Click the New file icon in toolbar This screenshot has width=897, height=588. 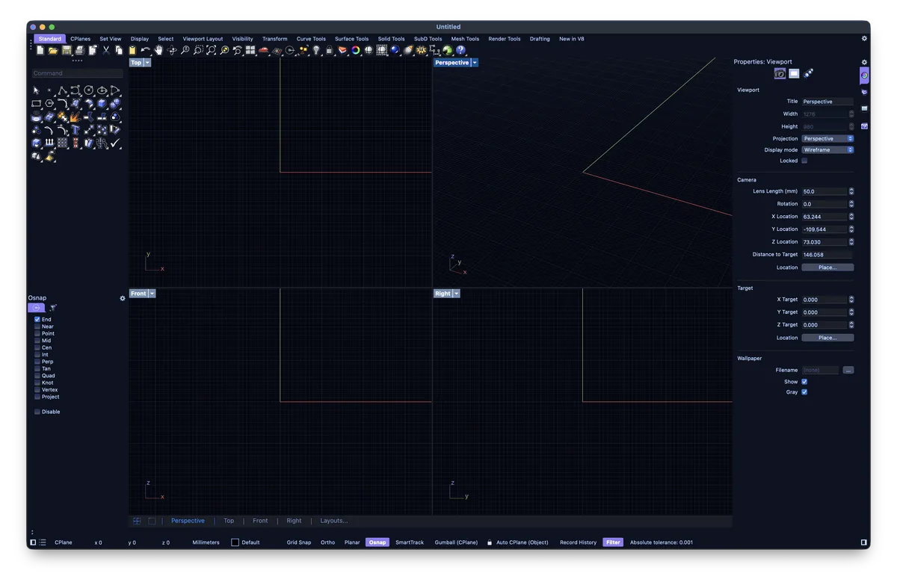coord(40,50)
